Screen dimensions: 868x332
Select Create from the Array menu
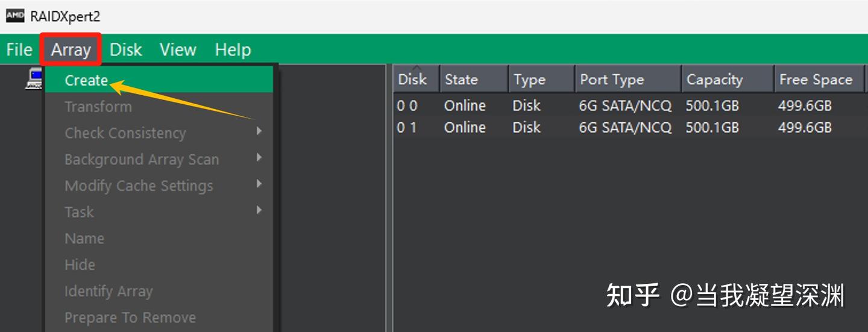point(86,80)
